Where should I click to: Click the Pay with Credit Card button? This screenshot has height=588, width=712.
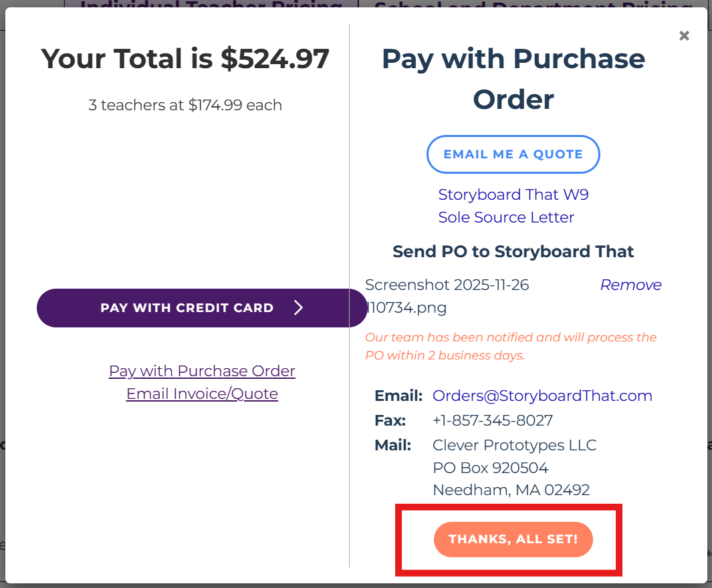coord(187,308)
